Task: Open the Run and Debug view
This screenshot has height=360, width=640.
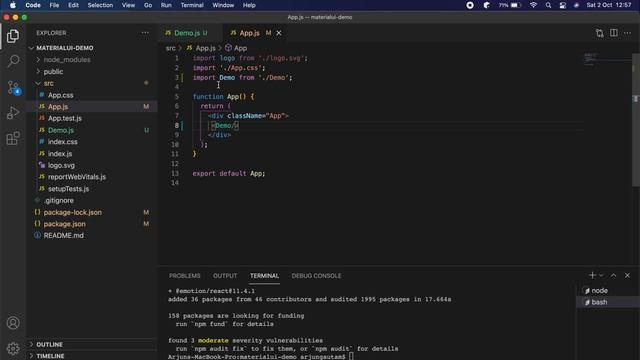Action: (13, 113)
